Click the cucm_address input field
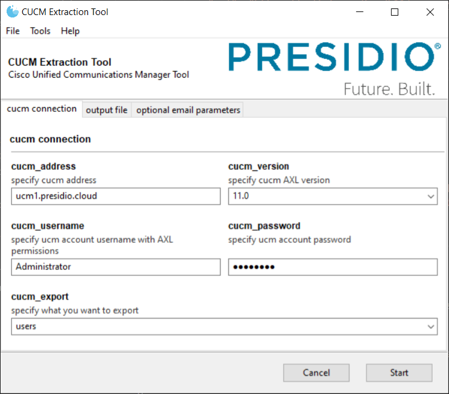The height and width of the screenshot is (394, 449). [116, 196]
